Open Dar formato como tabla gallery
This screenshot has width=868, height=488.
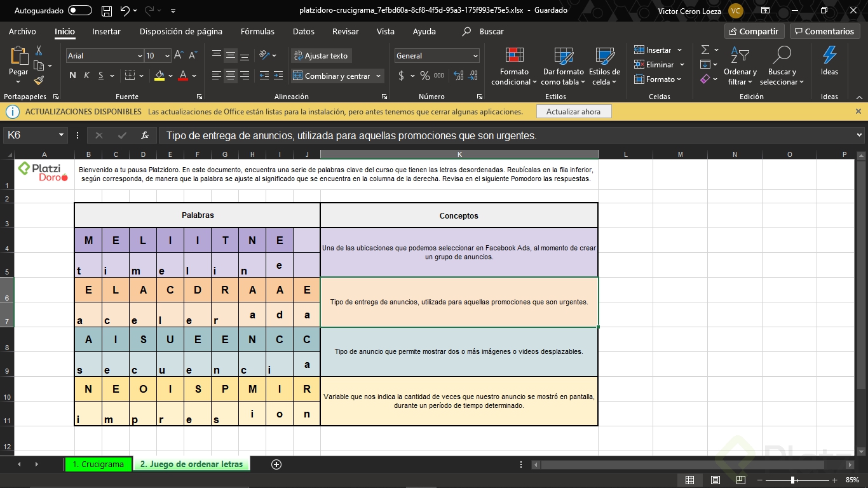563,67
